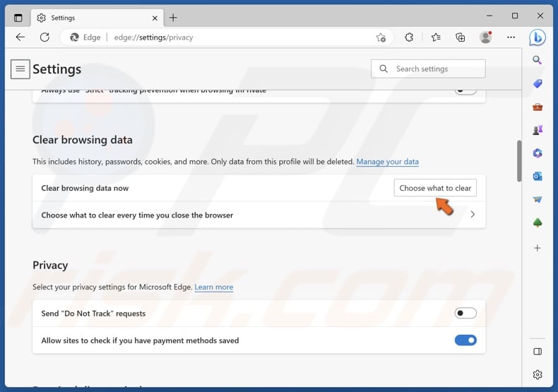Screen dimensions: 558x392
Task: Open Manage your data link
Action: click(x=387, y=162)
